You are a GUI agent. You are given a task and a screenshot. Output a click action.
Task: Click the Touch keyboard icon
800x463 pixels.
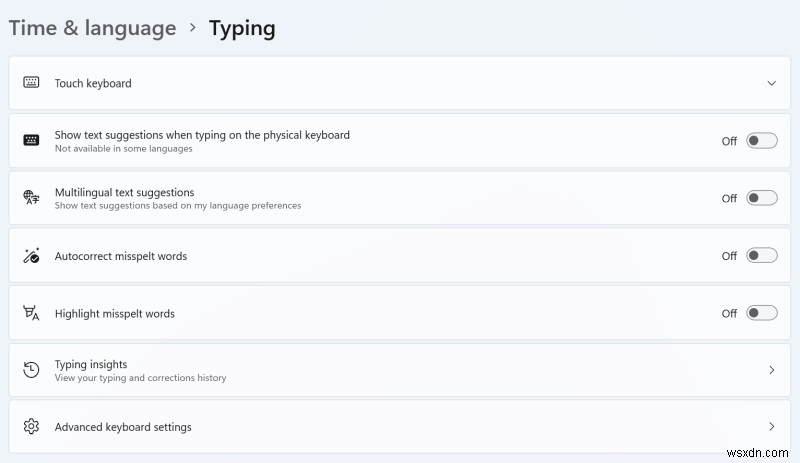pyautogui.click(x=31, y=82)
